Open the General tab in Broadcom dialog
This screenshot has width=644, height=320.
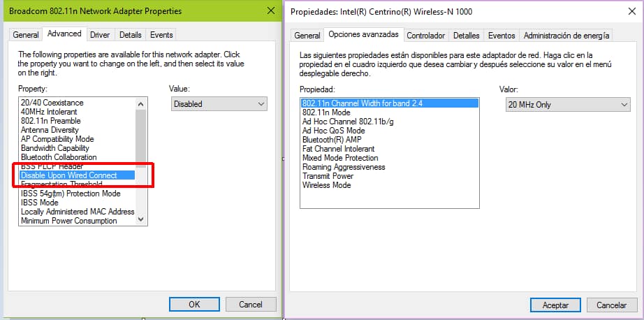coord(26,34)
